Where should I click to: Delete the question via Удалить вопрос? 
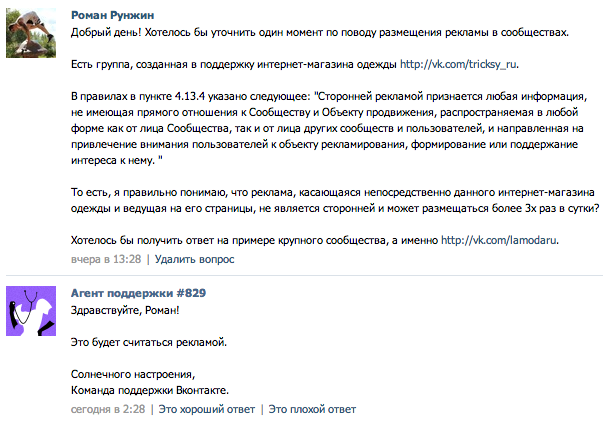click(195, 259)
